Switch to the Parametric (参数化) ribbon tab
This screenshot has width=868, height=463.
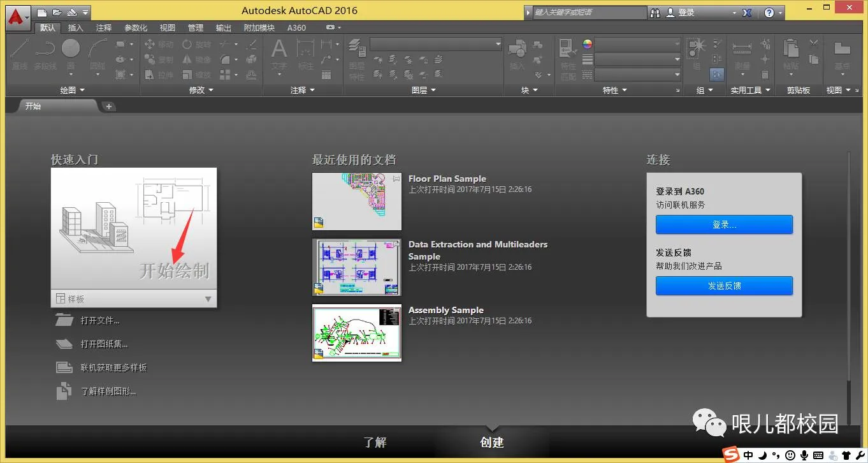tap(136, 27)
